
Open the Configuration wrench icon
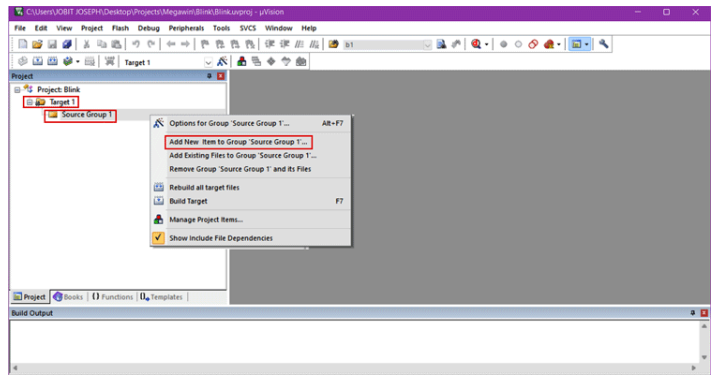(x=604, y=44)
